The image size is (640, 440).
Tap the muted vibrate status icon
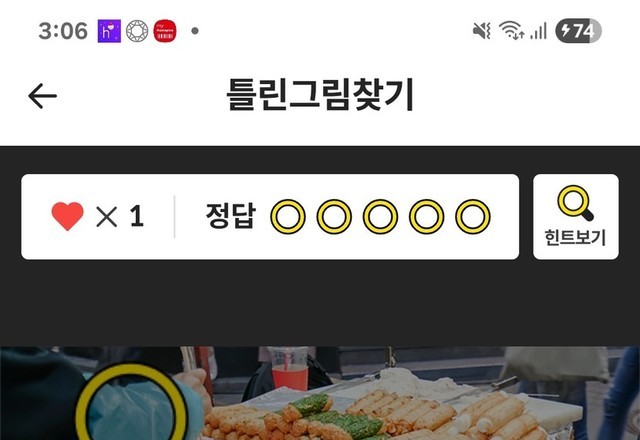(x=482, y=31)
